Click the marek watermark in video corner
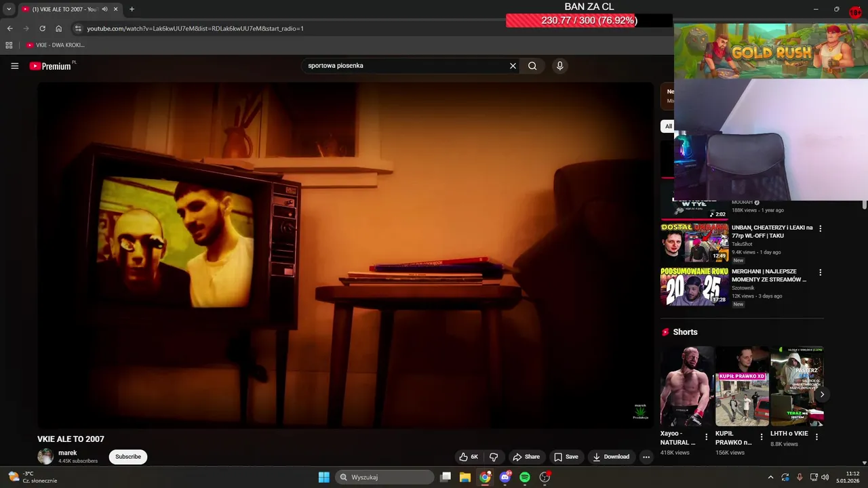The width and height of the screenshot is (868, 488). tap(640, 411)
